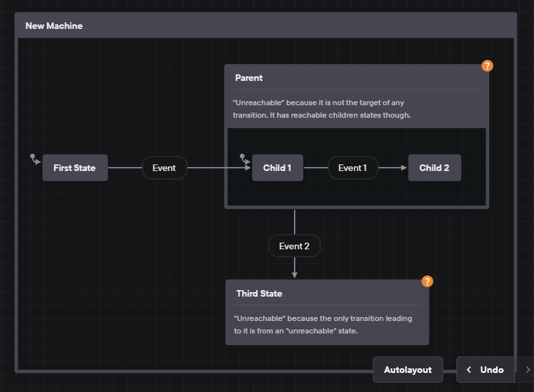Click the Autolayout button
Viewport: 534px width, 392px height.
(x=408, y=370)
